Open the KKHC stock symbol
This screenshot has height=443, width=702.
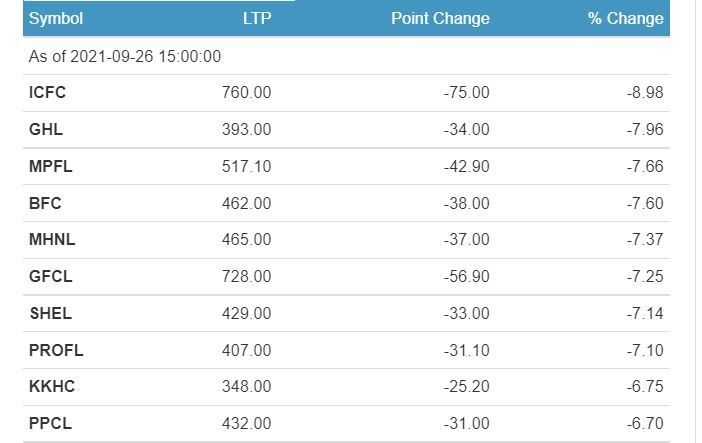pyautogui.click(x=52, y=387)
